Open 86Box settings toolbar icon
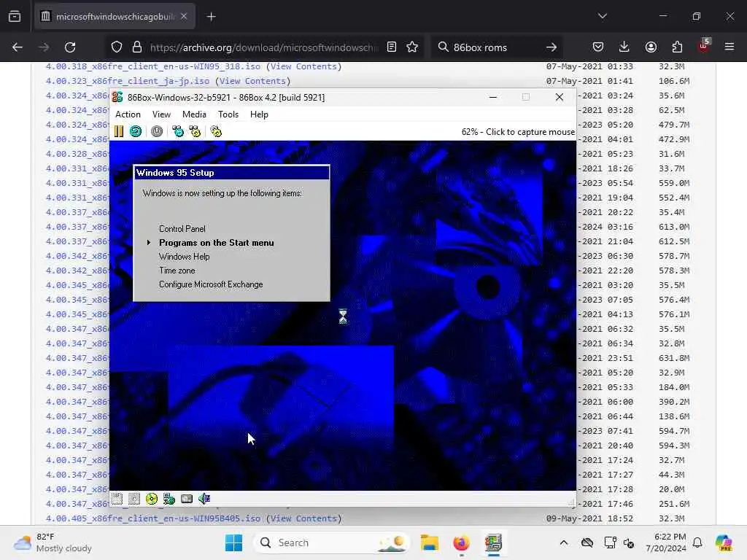 point(216,131)
